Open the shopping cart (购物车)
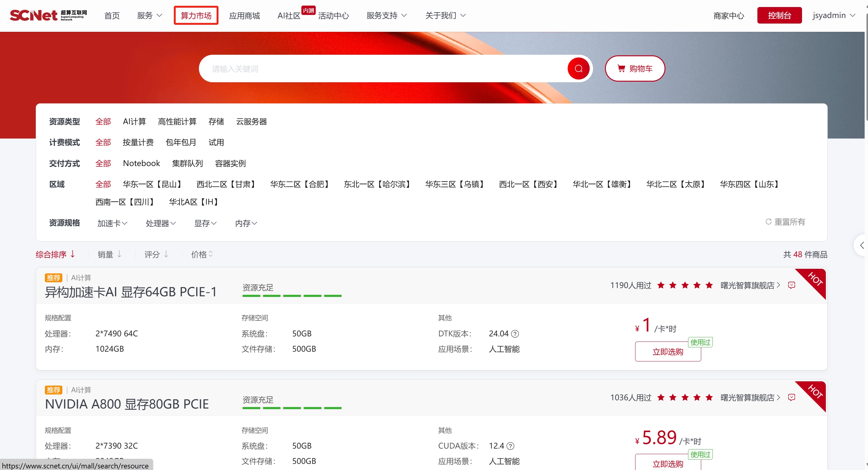The height and width of the screenshot is (470, 868). 635,69
